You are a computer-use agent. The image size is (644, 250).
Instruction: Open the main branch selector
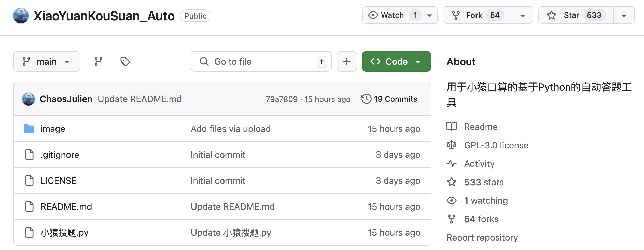(x=47, y=61)
